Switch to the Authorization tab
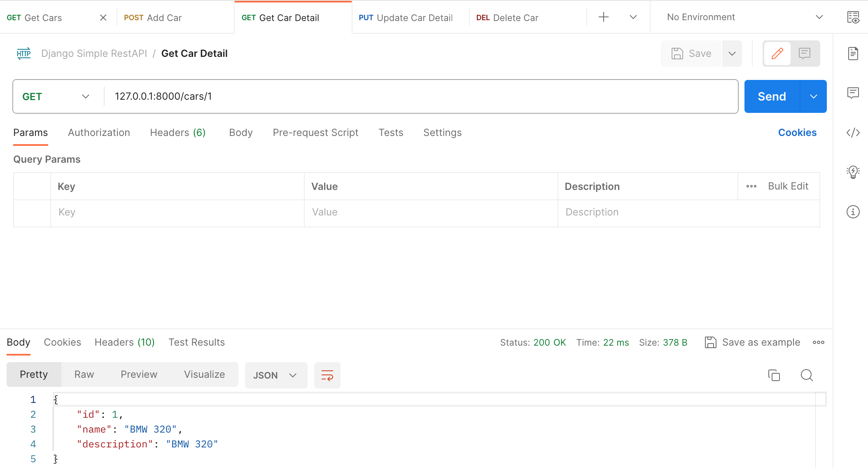868x468 pixels. 99,133
